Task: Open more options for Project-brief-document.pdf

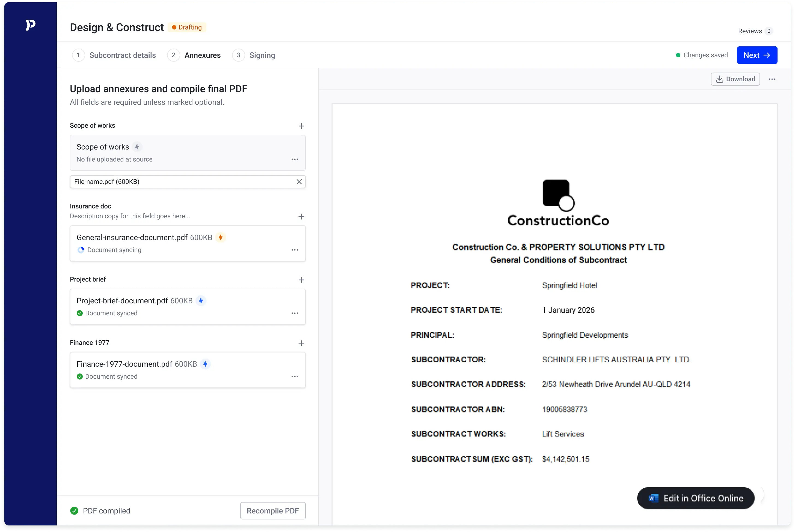Action: click(x=295, y=313)
